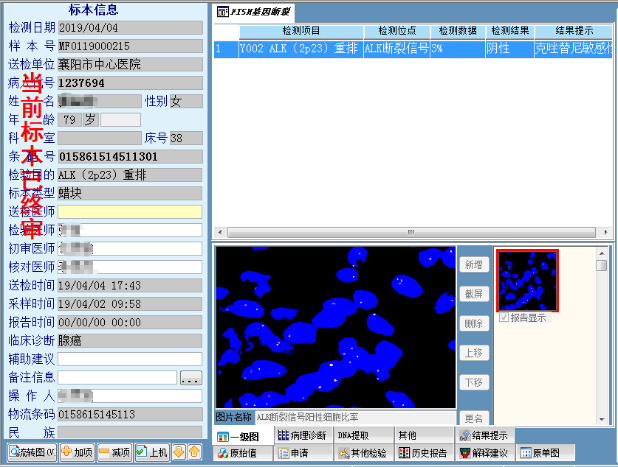Click the 减项 remove-item icon button
The width and height of the screenshot is (618, 467).
coord(115,453)
